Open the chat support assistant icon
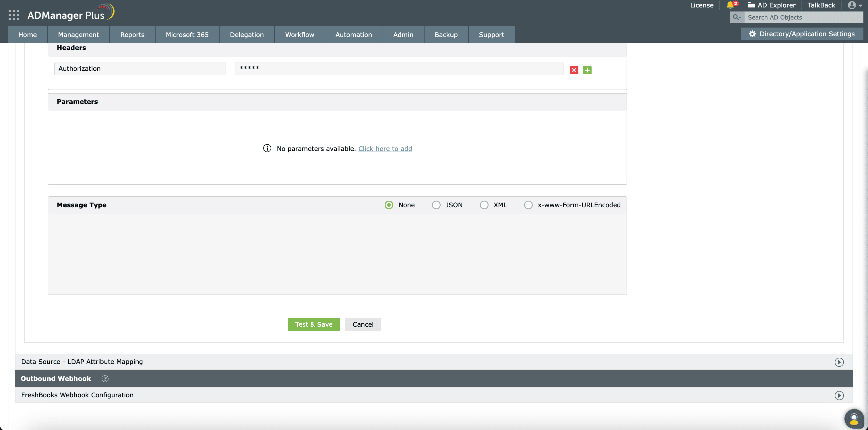Screen dimensions: 868x430 click(854, 419)
